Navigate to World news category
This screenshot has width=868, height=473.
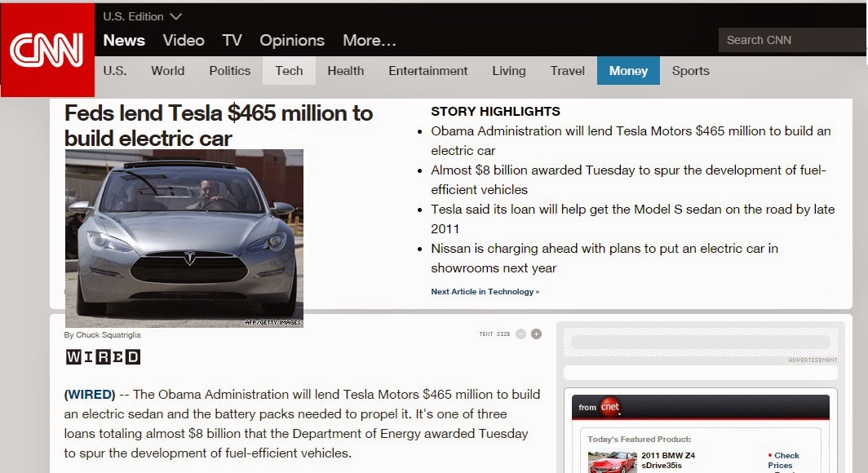[x=168, y=71]
